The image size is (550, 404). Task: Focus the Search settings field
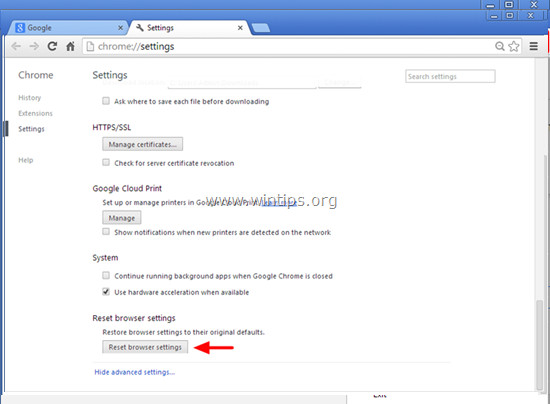click(450, 76)
